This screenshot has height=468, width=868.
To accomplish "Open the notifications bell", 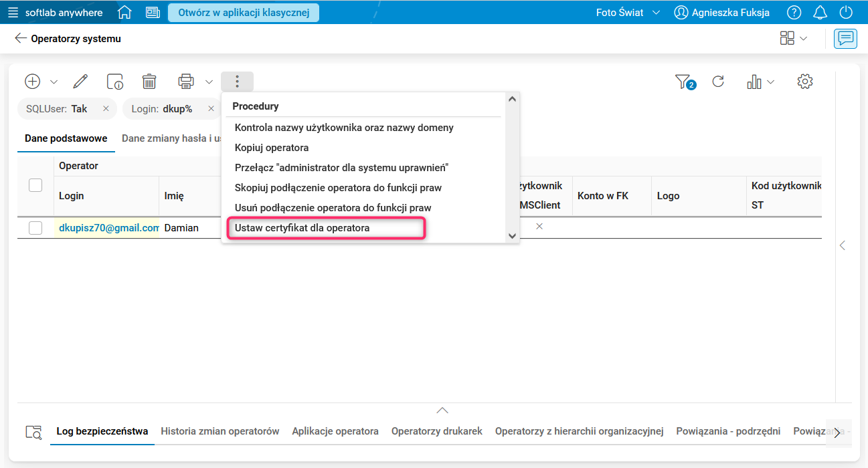I will click(x=820, y=13).
